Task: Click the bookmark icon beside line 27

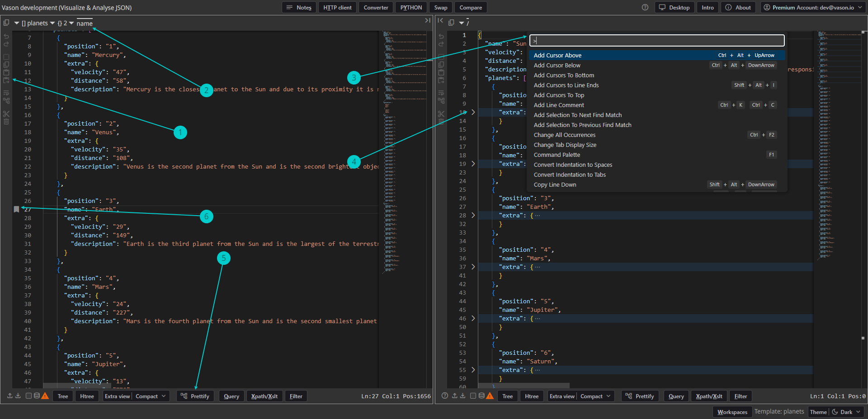Action: tap(16, 209)
